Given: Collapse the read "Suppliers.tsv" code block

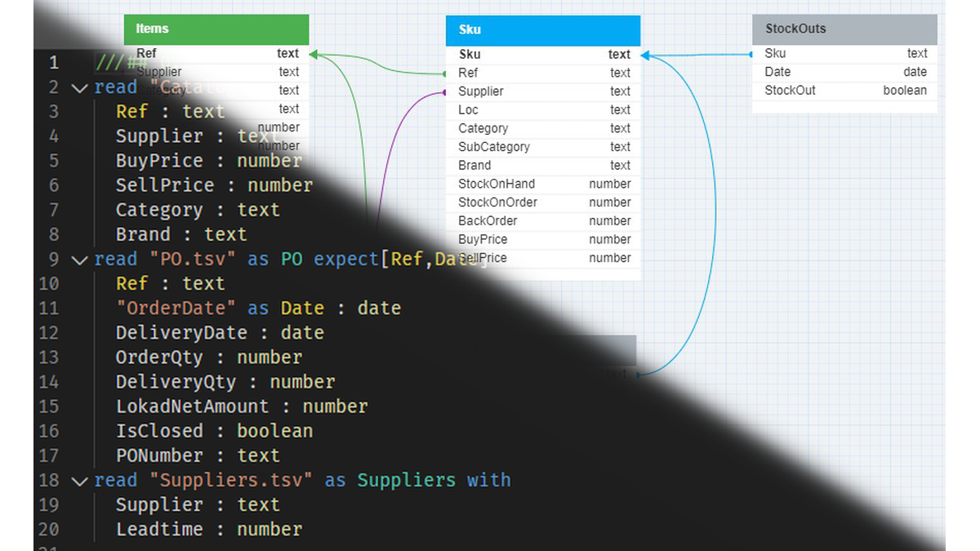Looking at the screenshot, I should (x=79, y=480).
